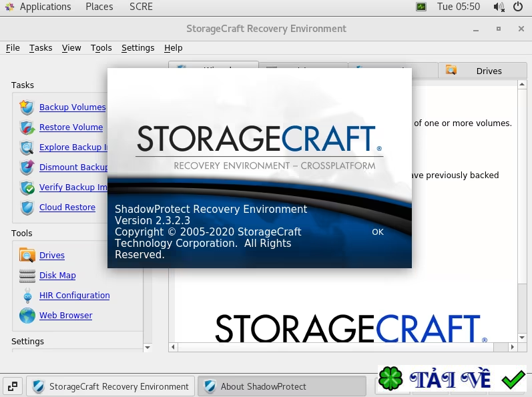The image size is (532, 397).
Task: Click the horizontal scroll left arrow
Action: click(x=173, y=347)
